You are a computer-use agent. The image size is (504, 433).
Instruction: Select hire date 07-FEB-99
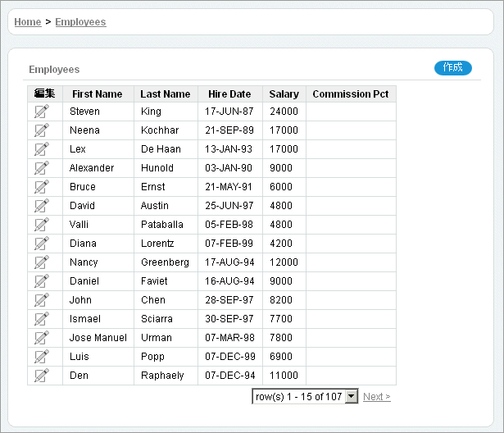229,244
